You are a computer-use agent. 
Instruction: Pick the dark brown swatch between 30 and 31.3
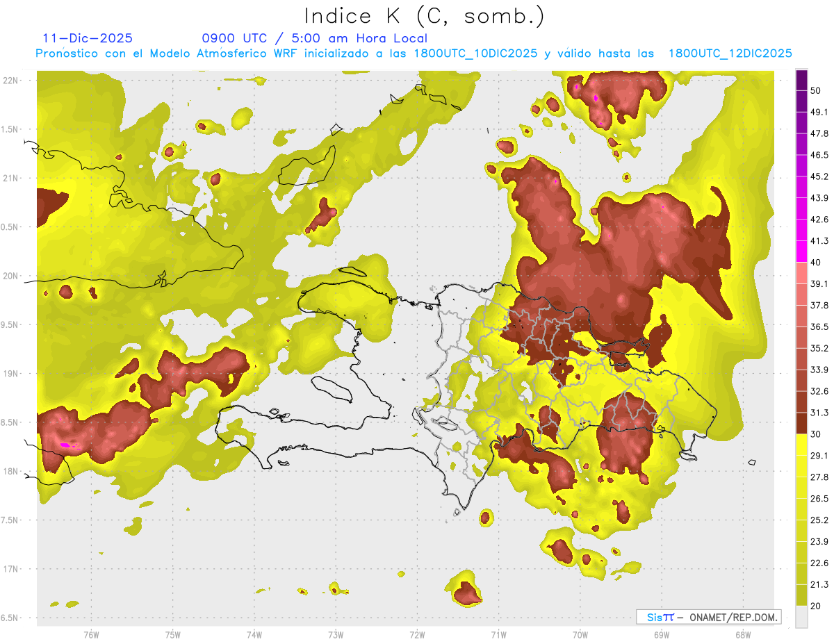coord(801,423)
